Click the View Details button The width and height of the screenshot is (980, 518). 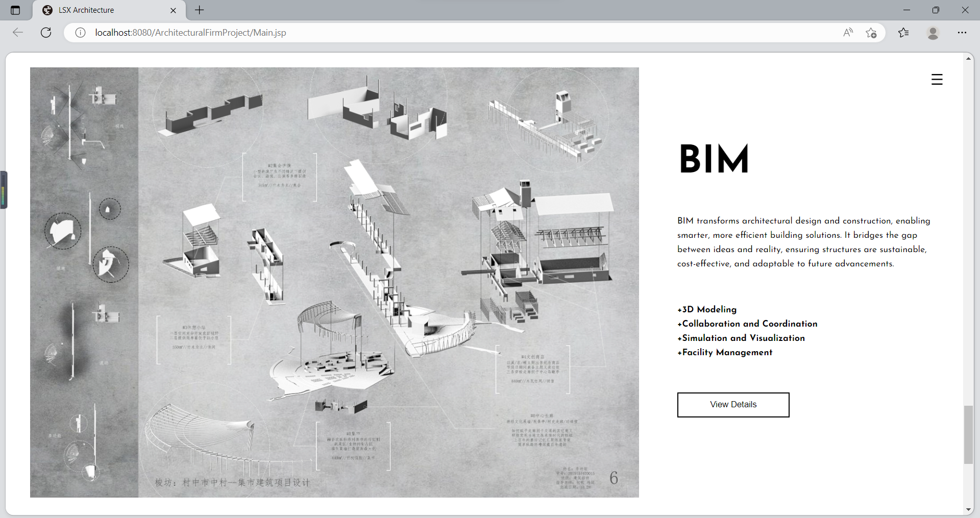(733, 405)
